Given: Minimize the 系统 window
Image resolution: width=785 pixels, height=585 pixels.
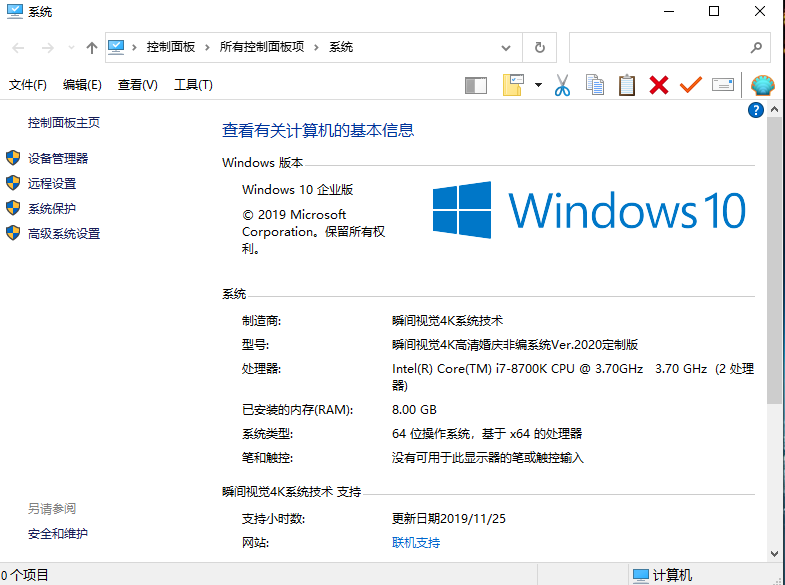Looking at the screenshot, I should [x=669, y=11].
